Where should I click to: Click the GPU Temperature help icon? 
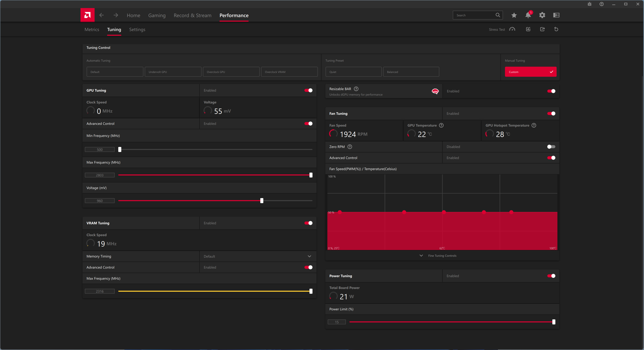pos(441,125)
